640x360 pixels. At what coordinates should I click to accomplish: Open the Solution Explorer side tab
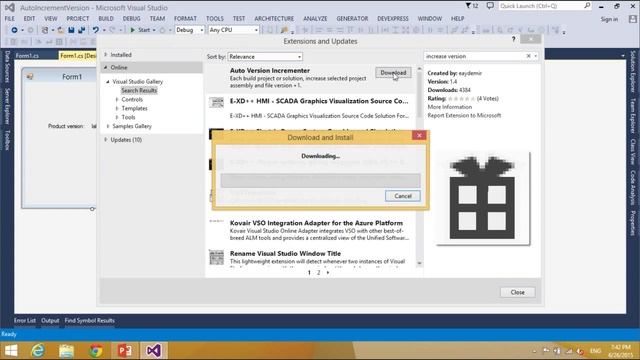pyautogui.click(x=633, y=71)
